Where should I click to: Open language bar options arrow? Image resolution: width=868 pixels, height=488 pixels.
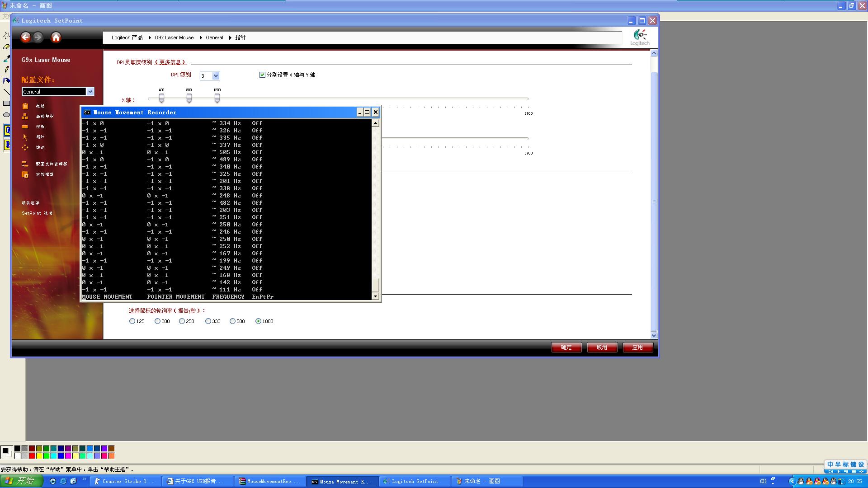773,484
